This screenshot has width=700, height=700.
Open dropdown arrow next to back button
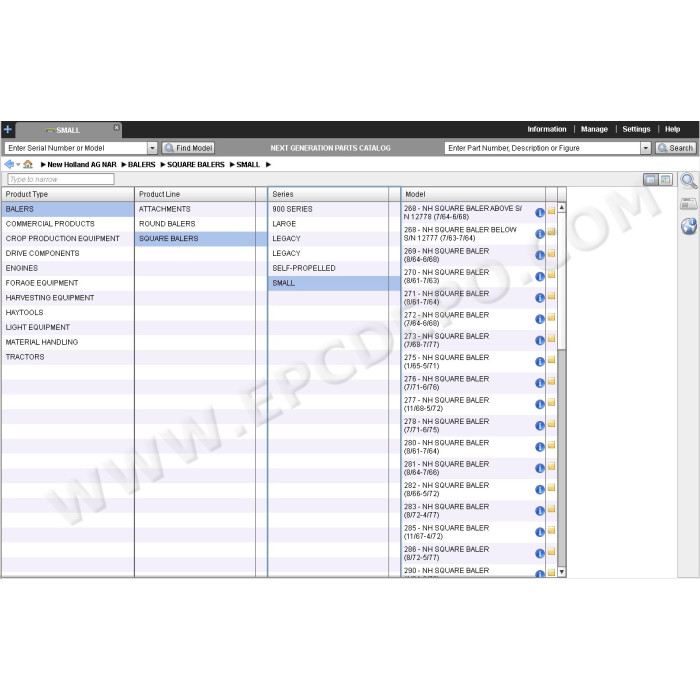click(18, 165)
